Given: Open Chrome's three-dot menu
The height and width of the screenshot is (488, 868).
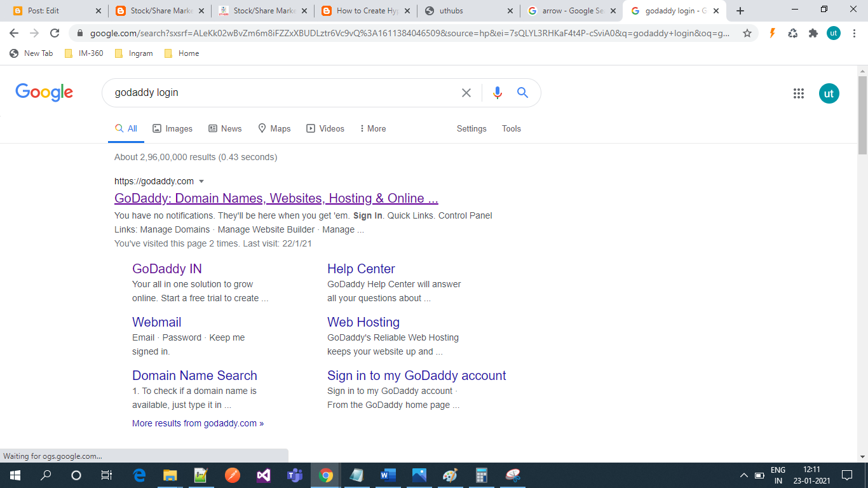Looking at the screenshot, I should pyautogui.click(x=854, y=33).
